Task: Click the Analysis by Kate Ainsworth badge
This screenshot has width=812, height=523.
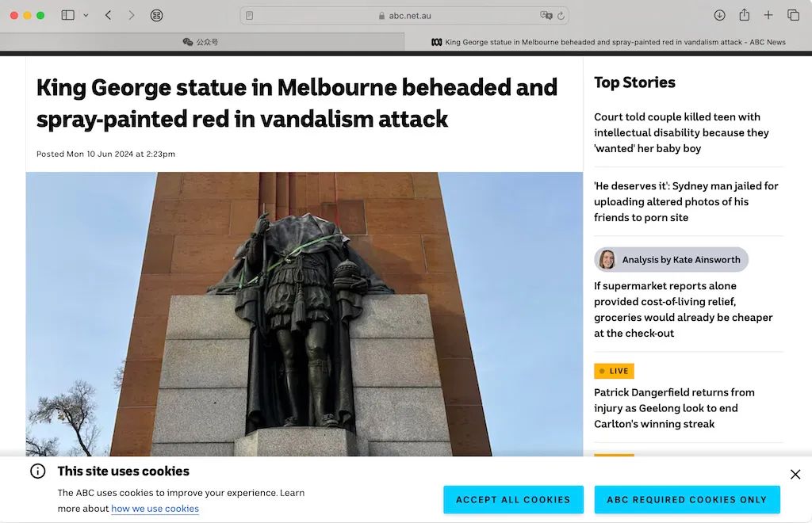Action: (x=671, y=260)
